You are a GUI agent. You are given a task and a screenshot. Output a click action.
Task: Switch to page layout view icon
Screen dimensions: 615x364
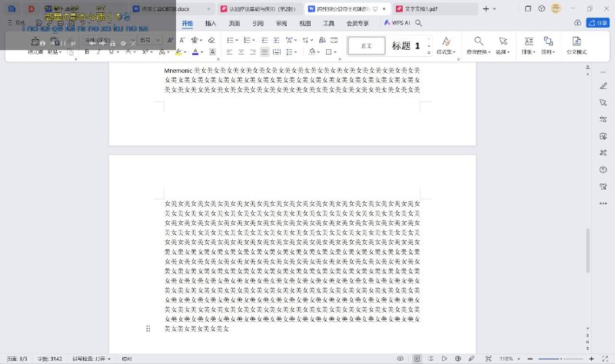(417, 359)
